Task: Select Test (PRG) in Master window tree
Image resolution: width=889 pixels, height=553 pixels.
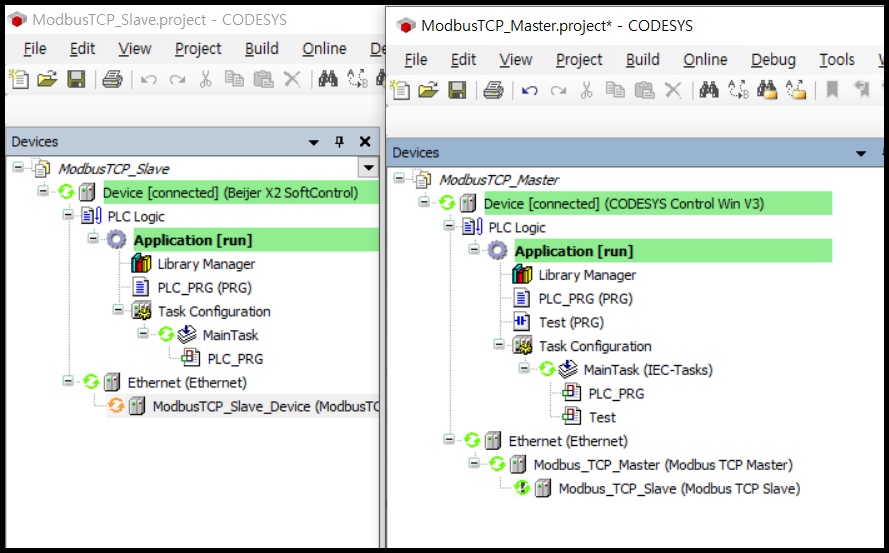Action: point(571,323)
